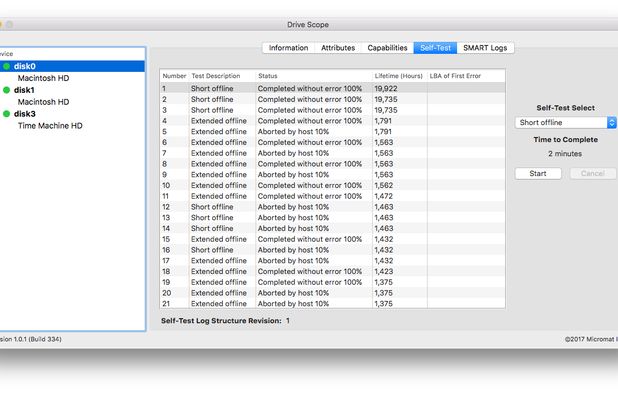The width and height of the screenshot is (618, 394).
Task: Click the ©2017 Micromat copyright text
Action: [x=591, y=339]
